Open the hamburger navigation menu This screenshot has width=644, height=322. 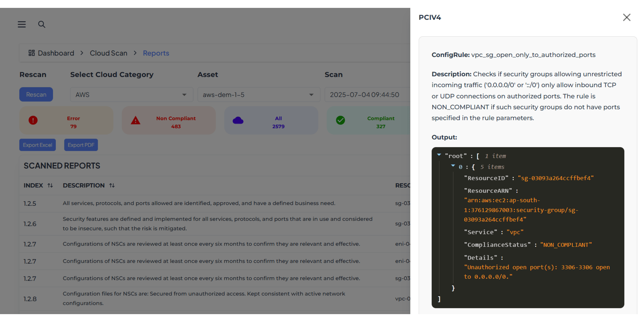click(22, 24)
